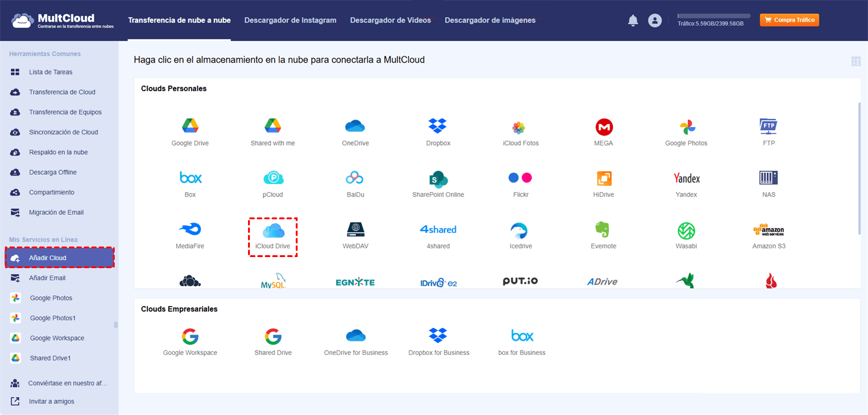Open the Descargador de imágenes tab

tap(490, 20)
